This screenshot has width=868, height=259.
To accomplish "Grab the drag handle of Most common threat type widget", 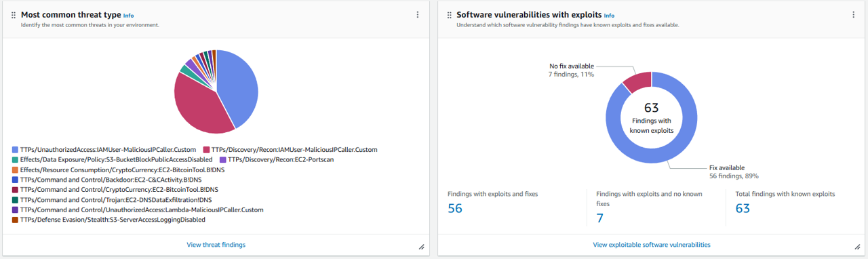I will [x=14, y=14].
